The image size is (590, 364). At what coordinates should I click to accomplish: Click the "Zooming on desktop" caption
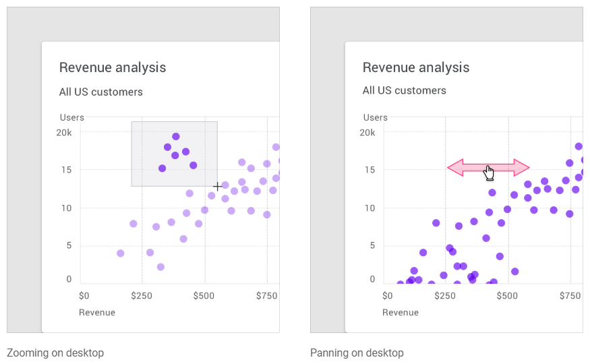click(55, 353)
